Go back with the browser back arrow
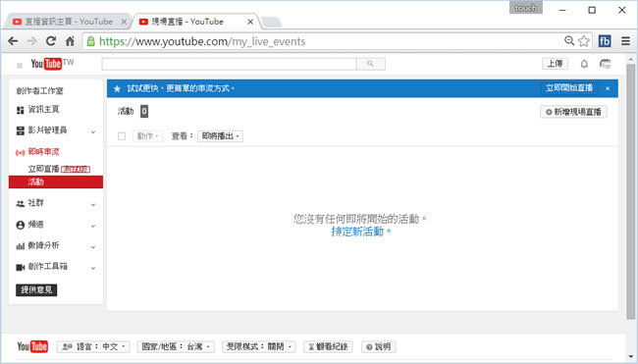This screenshot has width=638, height=364. (x=13, y=41)
